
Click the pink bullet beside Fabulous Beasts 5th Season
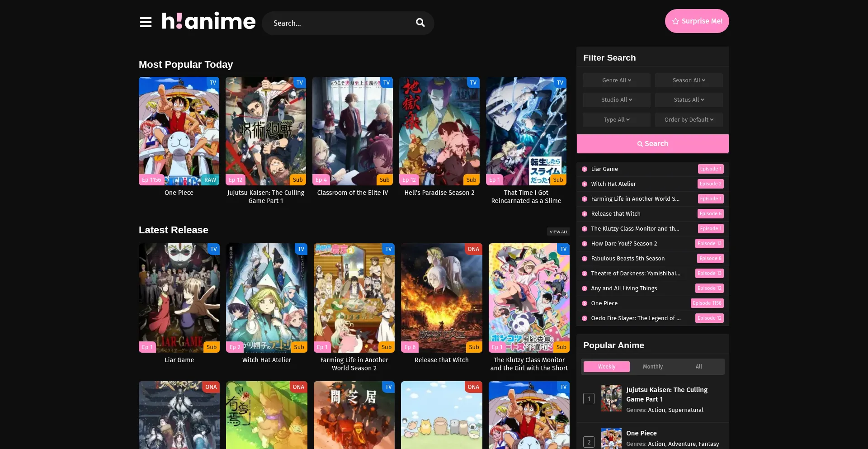(x=585, y=259)
